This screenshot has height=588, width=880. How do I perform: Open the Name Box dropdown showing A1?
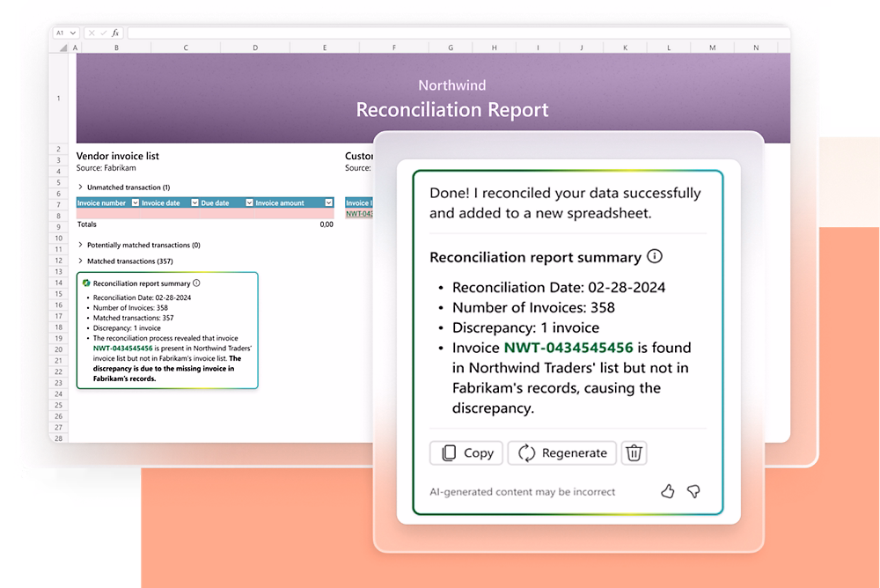coord(72,33)
